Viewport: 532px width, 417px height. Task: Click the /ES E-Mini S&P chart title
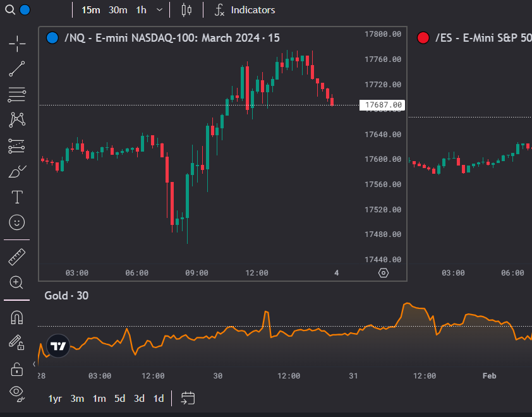(x=483, y=38)
